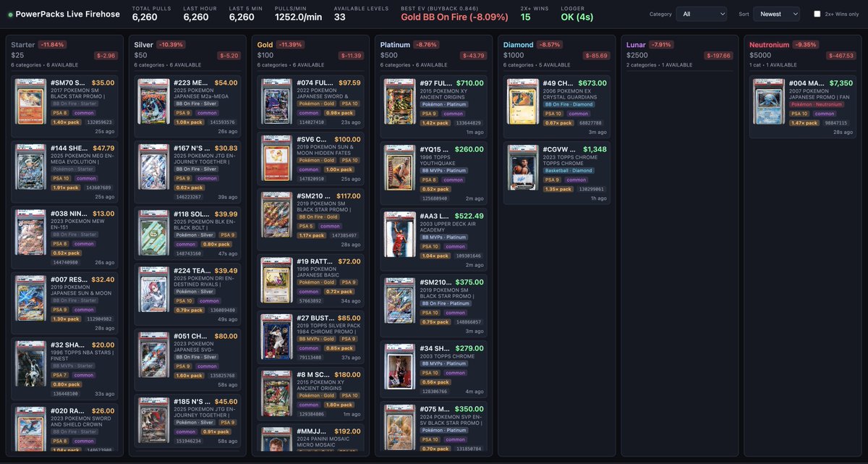Select the Starter tier column header
868x464 pixels.
(x=22, y=45)
